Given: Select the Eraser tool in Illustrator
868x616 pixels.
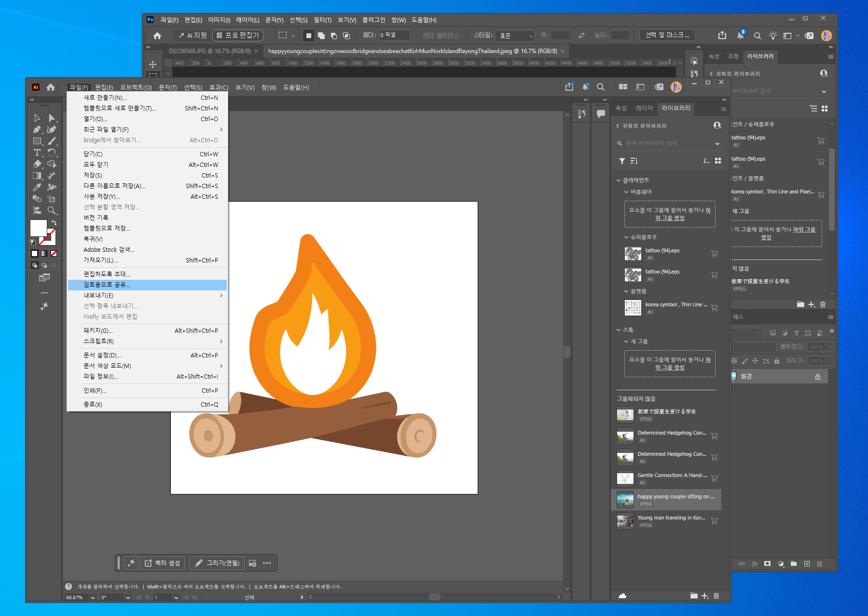Looking at the screenshot, I should coord(37,164).
